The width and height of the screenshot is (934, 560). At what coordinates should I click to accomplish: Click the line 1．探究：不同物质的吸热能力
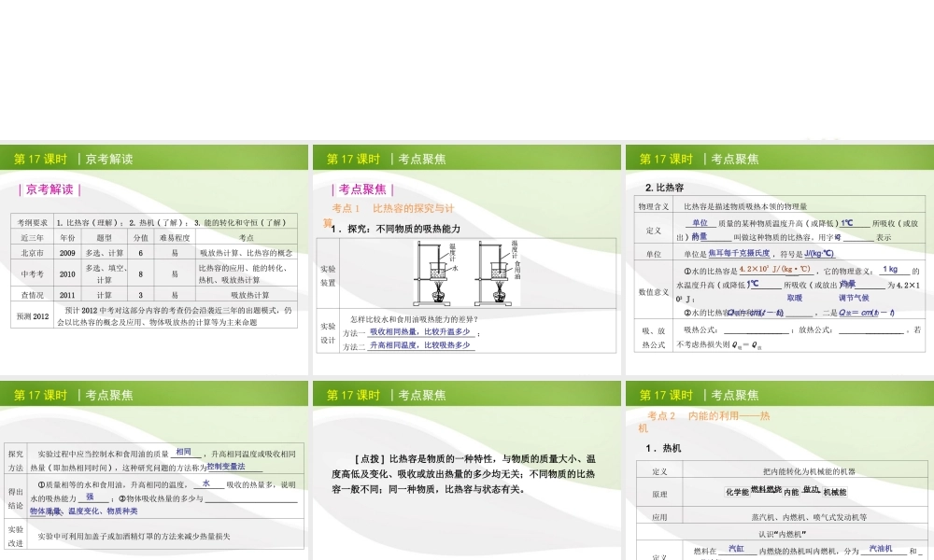coord(395,229)
